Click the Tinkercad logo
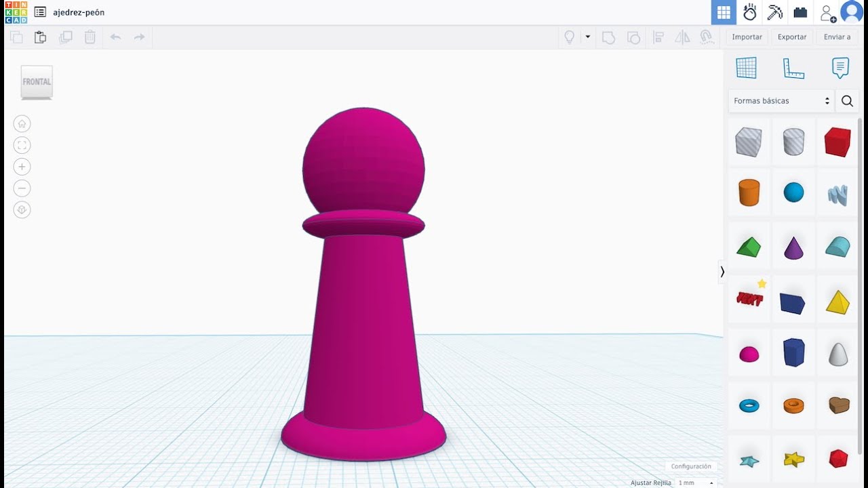The image size is (868, 488). point(16,12)
